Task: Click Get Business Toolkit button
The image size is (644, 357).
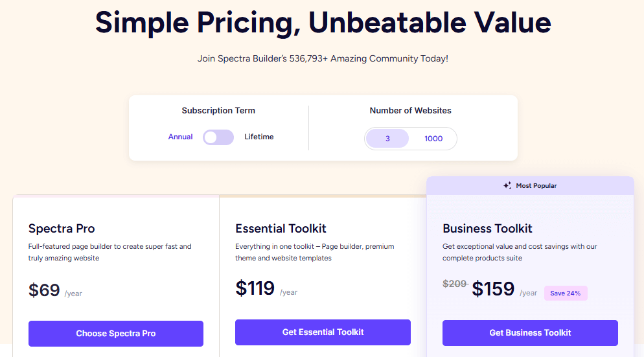Action: pyautogui.click(x=530, y=333)
